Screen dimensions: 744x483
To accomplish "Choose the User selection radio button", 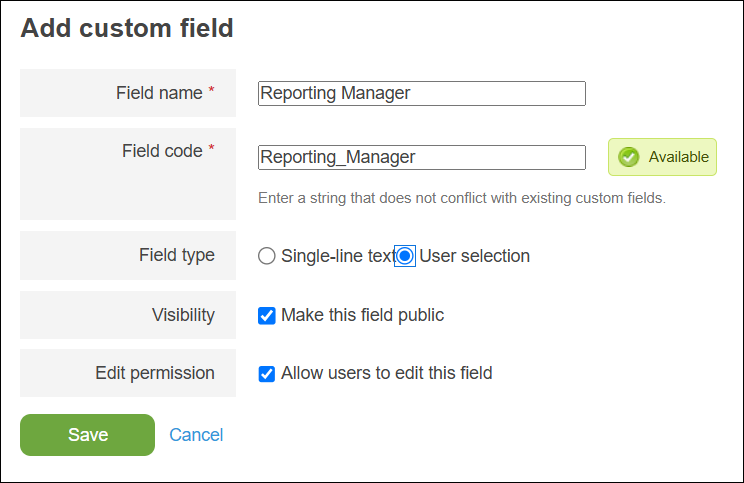I will (405, 256).
